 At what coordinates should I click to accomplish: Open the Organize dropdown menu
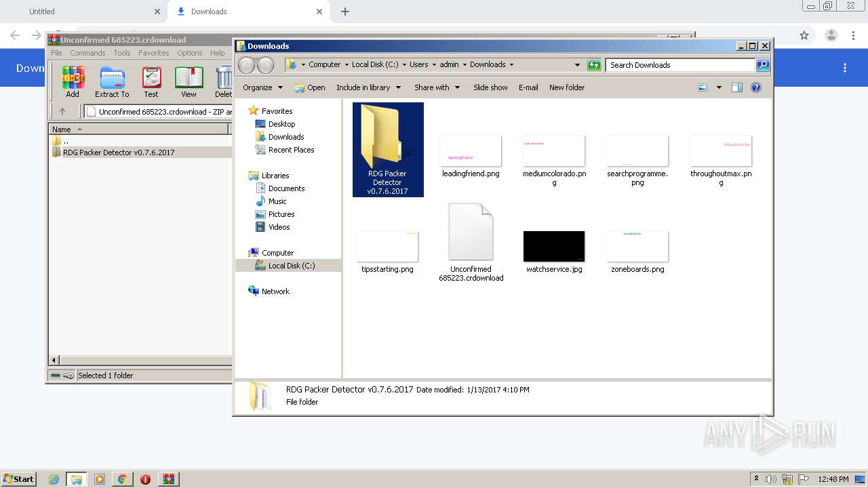coord(262,87)
